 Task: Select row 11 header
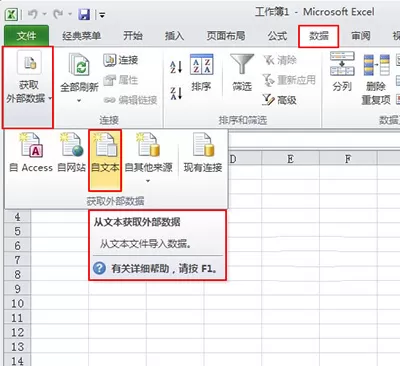tap(17, 318)
